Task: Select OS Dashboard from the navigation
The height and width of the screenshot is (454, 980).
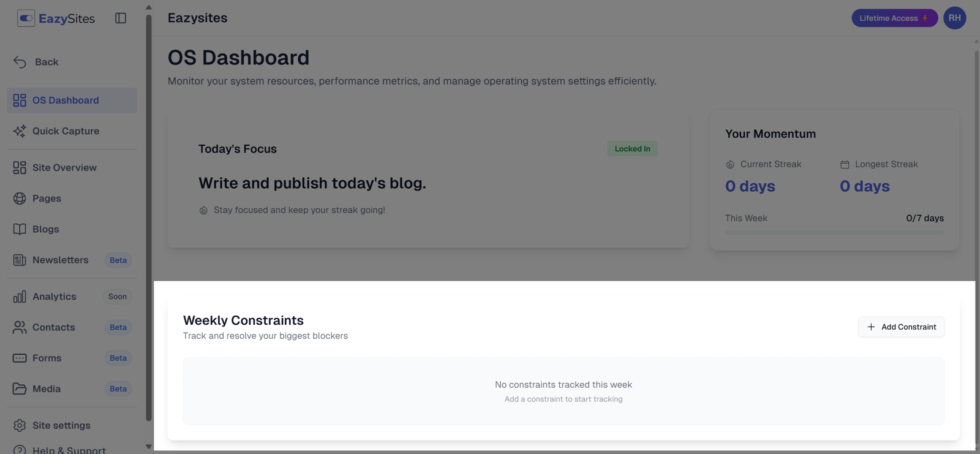Action: pyautogui.click(x=66, y=100)
